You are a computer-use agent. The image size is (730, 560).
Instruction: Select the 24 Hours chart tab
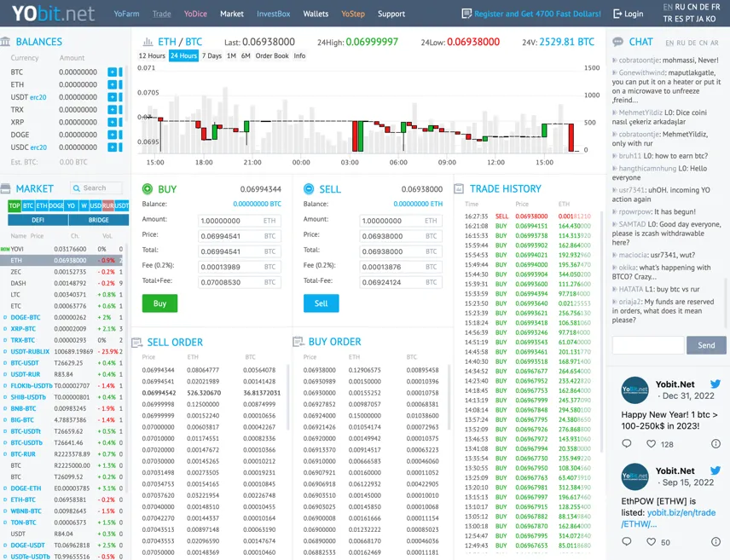(183, 56)
